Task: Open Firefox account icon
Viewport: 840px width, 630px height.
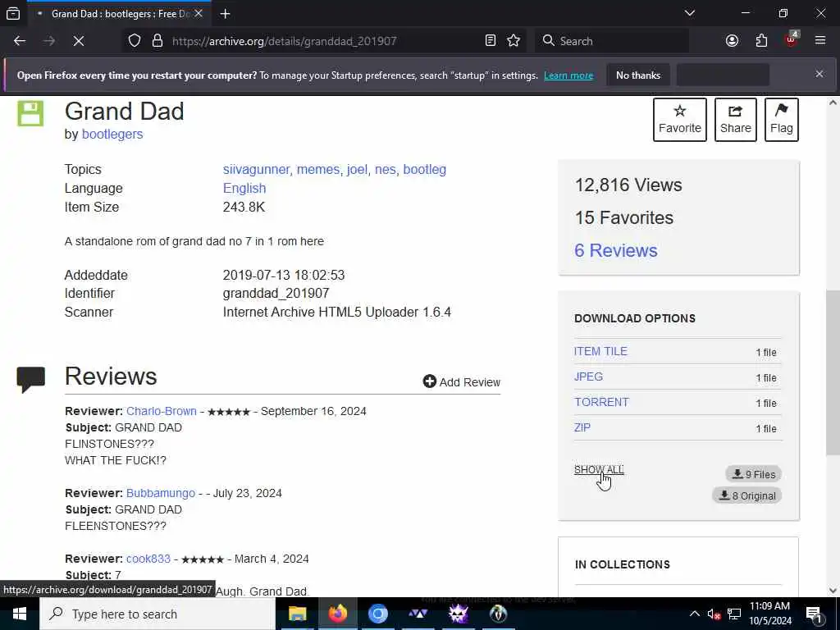Action: [732, 41]
